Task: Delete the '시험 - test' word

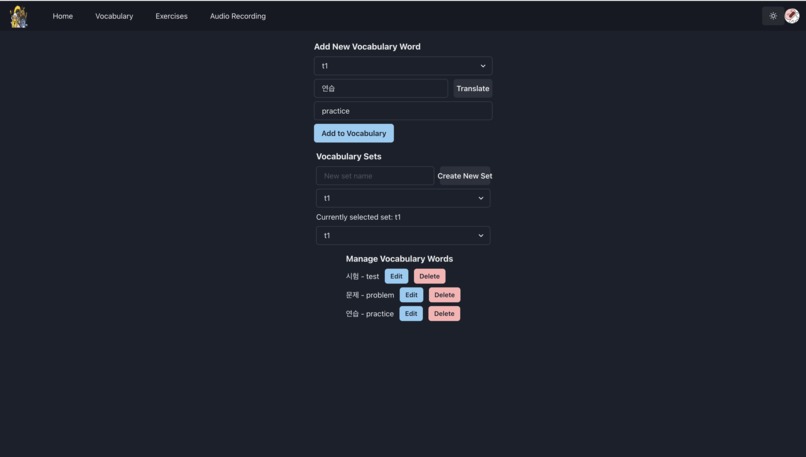Action: pos(429,276)
